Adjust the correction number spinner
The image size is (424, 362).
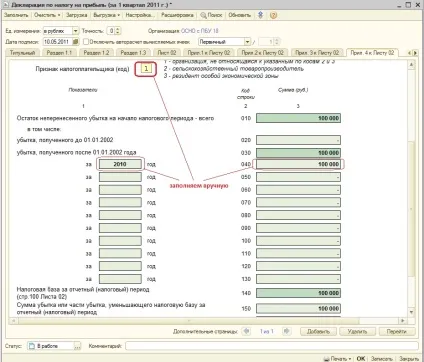tap(276, 42)
